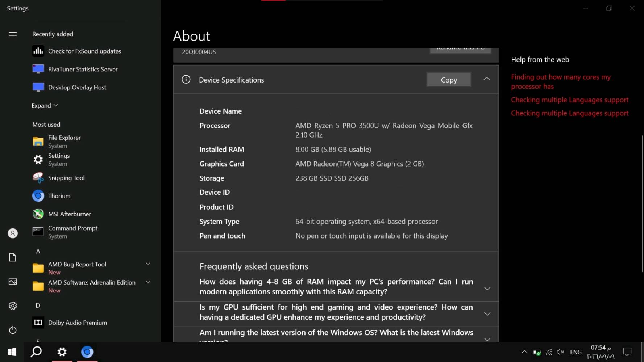The height and width of the screenshot is (362, 644).
Task: Click the Power icon in Start
Action: coord(13,330)
